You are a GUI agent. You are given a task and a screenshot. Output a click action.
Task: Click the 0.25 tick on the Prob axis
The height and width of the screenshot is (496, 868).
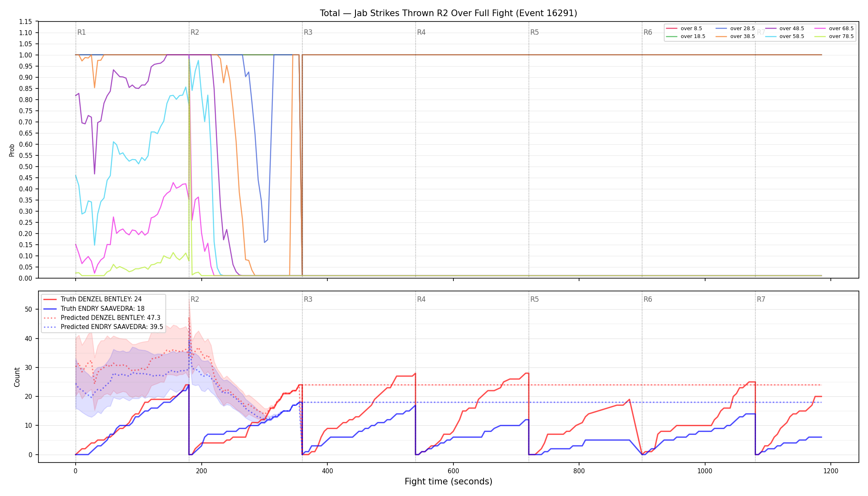(x=26, y=222)
